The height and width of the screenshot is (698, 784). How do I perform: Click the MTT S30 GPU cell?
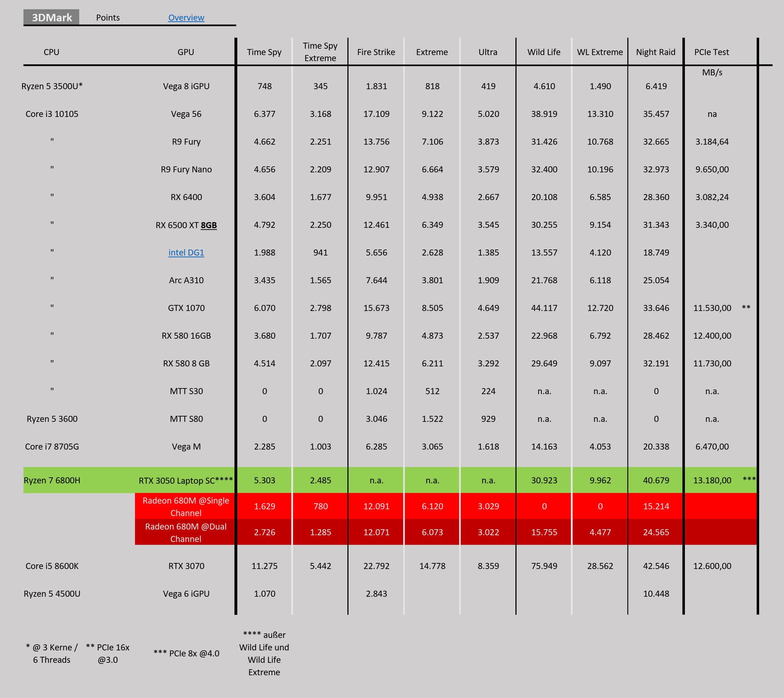186,391
